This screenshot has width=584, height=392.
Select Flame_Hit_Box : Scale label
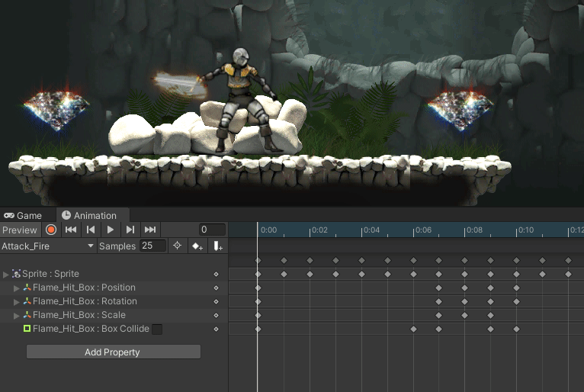point(79,315)
